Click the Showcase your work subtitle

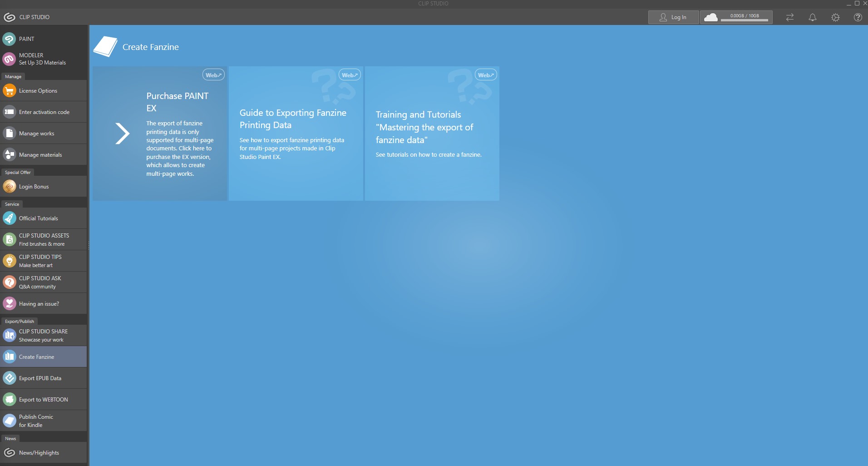click(x=41, y=340)
